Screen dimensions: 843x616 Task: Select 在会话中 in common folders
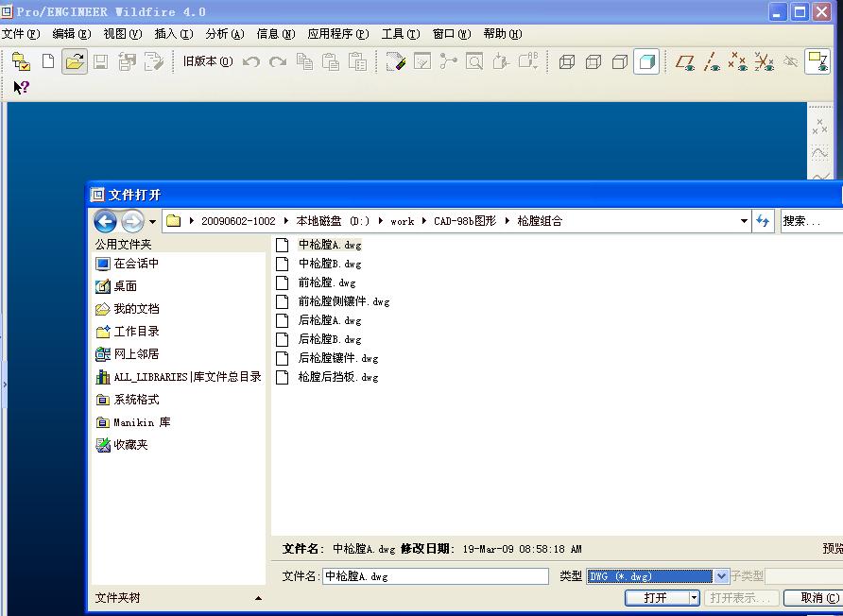click(x=128, y=264)
